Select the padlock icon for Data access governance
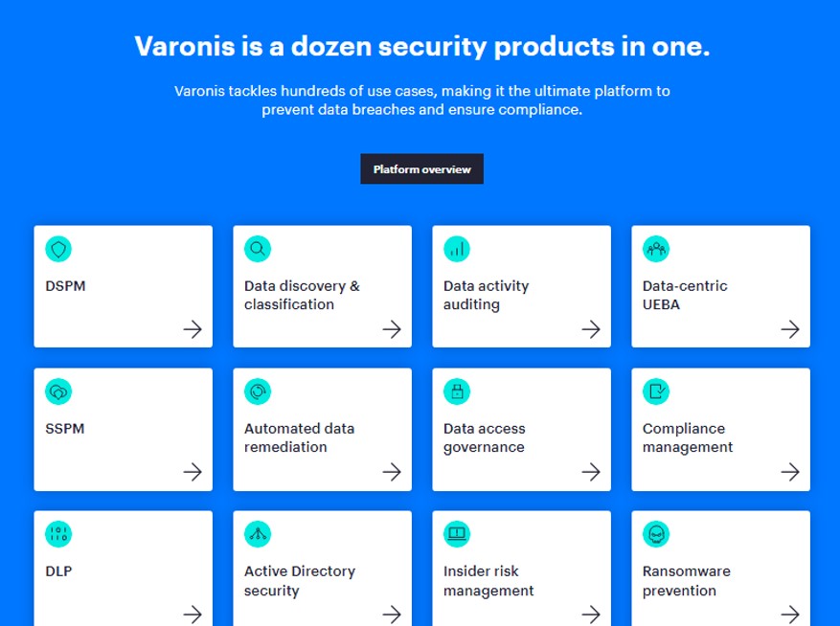The image size is (840, 626). pos(457,392)
